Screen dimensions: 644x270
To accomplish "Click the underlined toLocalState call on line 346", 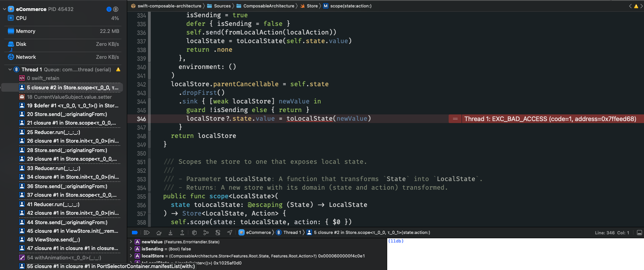I will point(309,118).
